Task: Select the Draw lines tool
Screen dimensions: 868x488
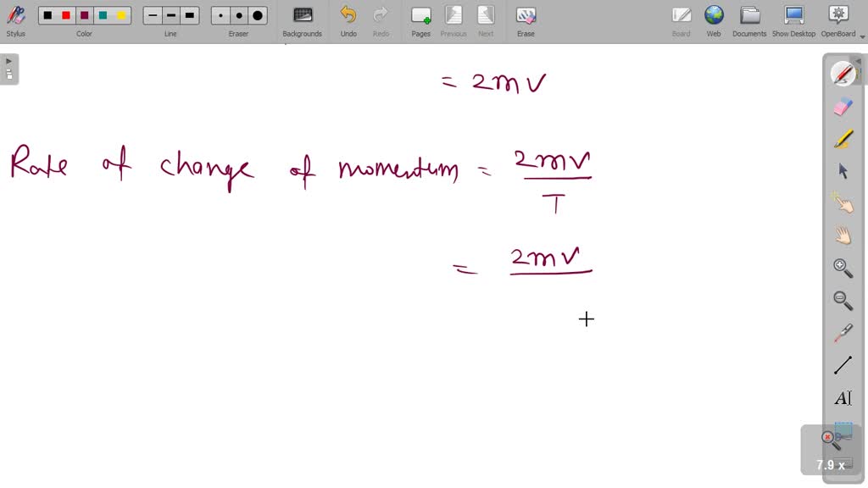Action: click(x=843, y=365)
